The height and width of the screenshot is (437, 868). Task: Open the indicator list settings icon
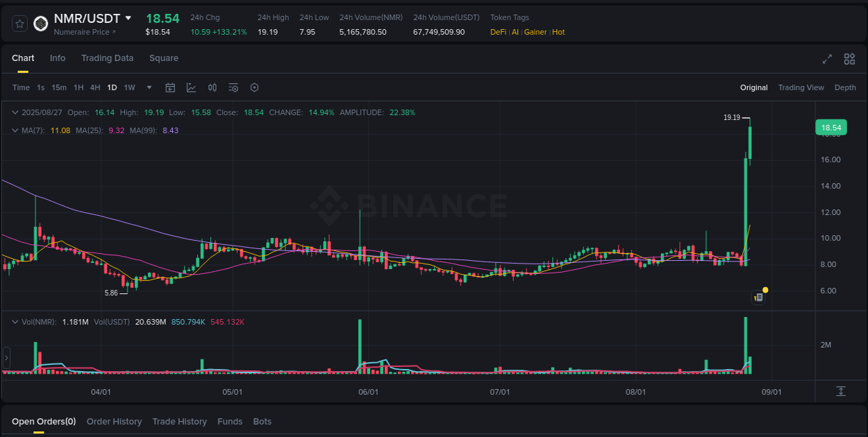pos(233,87)
